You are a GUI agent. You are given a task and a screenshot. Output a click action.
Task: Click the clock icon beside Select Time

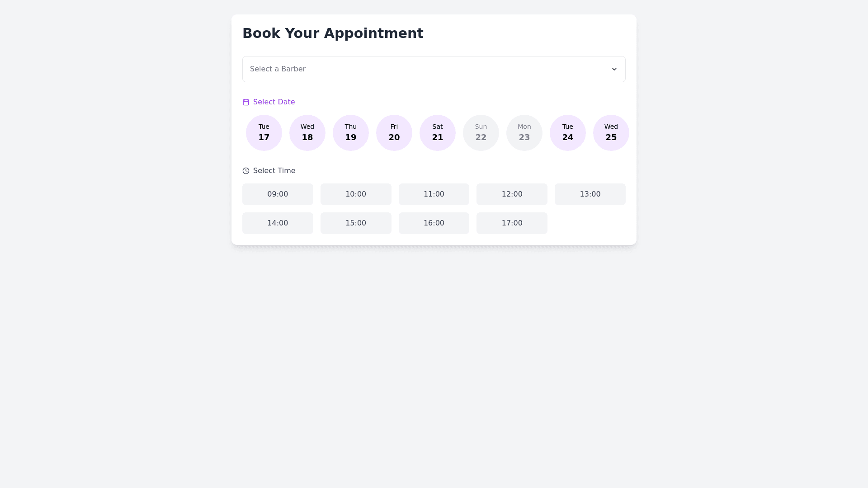[x=246, y=171]
